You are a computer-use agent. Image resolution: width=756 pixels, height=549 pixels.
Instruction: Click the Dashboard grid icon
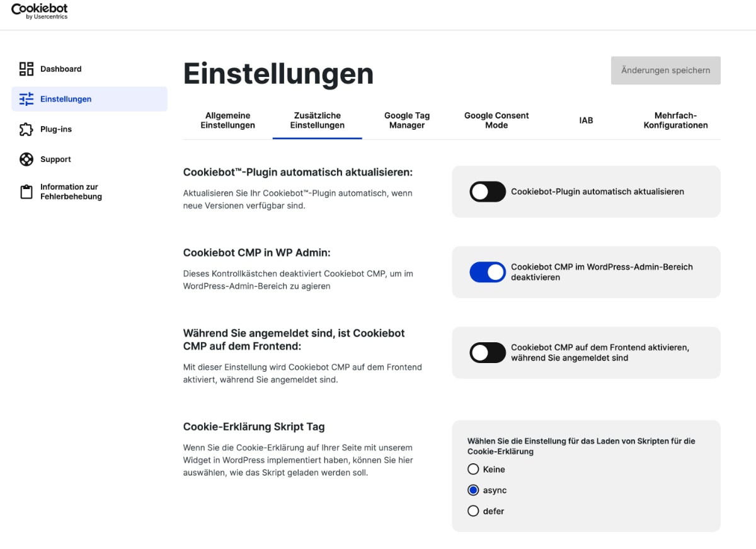pos(26,69)
